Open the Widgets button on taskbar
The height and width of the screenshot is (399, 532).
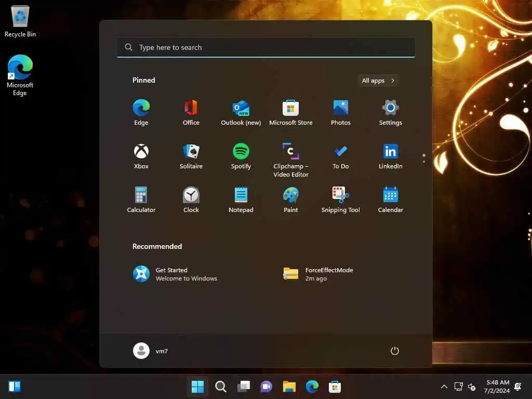pyautogui.click(x=15, y=386)
